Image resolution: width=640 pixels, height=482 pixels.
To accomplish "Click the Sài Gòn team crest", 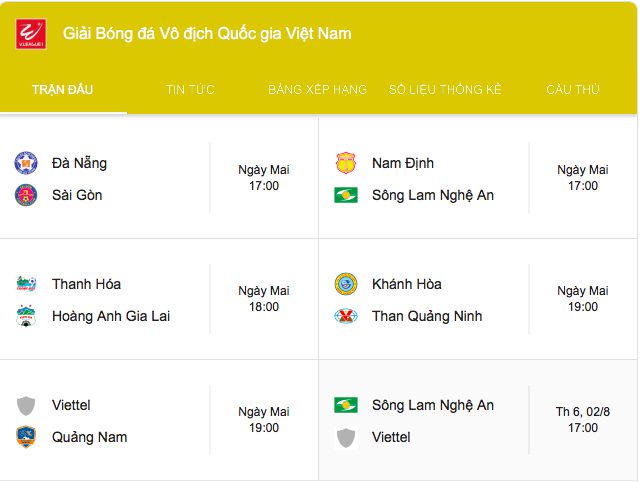I will [26, 195].
